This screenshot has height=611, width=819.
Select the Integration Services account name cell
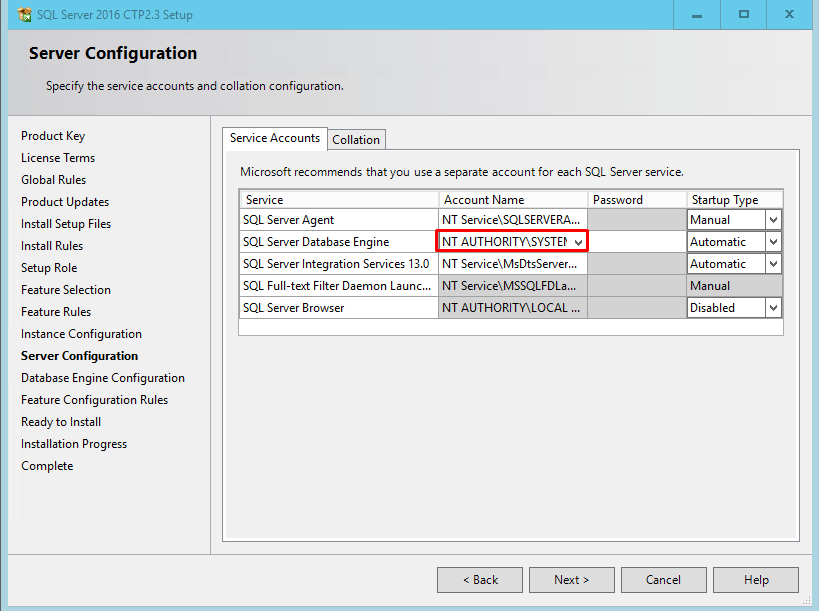click(x=512, y=264)
